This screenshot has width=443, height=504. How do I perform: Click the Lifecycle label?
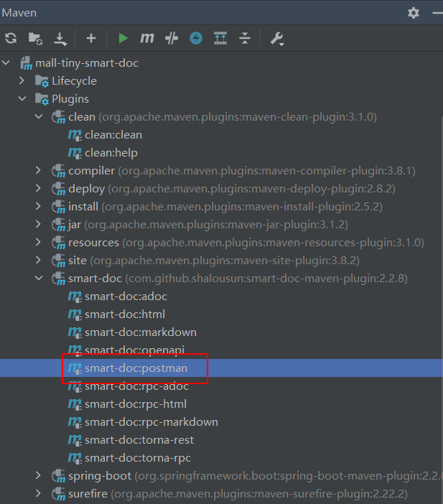point(74,81)
